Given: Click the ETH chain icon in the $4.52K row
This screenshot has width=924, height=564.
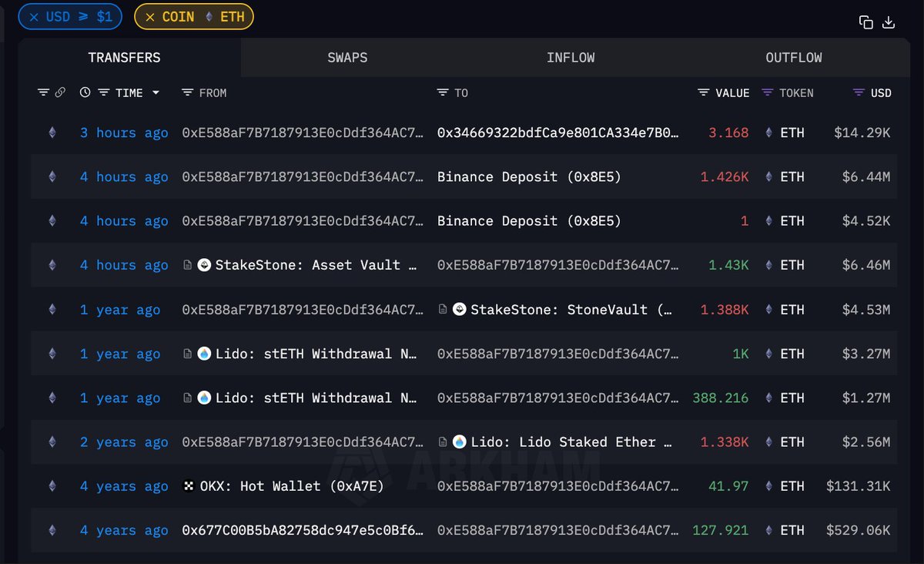Looking at the screenshot, I should click(x=52, y=221).
